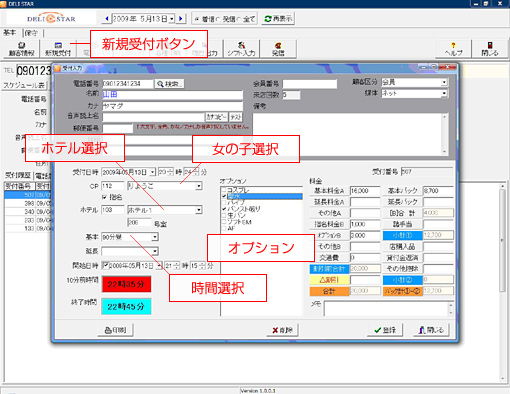Click the テスト voice test button

point(236,117)
